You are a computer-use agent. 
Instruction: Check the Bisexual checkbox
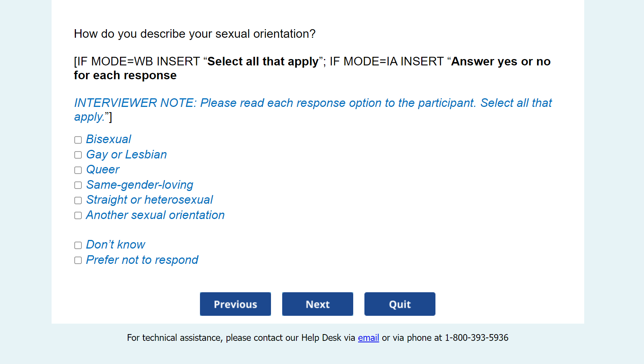pos(78,140)
